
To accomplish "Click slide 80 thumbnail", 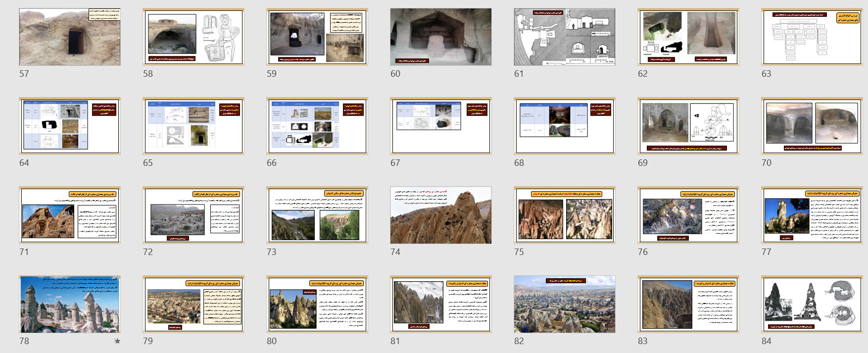I will point(317,304).
